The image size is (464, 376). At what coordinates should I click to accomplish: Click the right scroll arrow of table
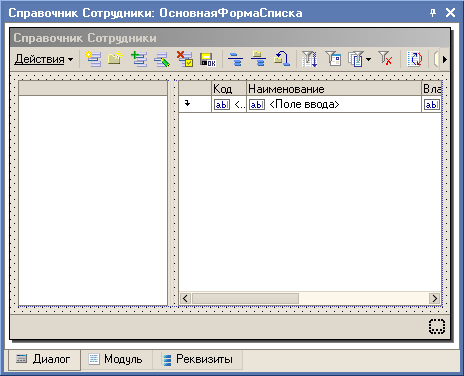(x=434, y=298)
